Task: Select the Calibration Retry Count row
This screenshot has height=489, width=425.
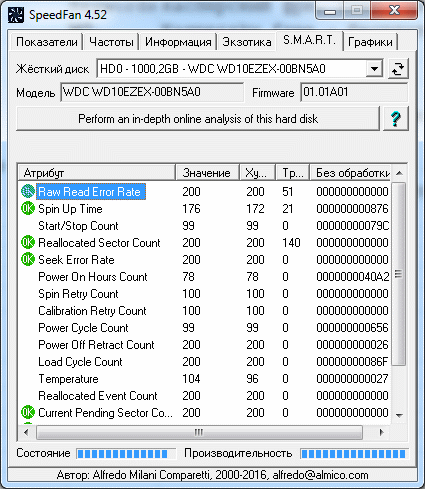Action: [x=205, y=311]
